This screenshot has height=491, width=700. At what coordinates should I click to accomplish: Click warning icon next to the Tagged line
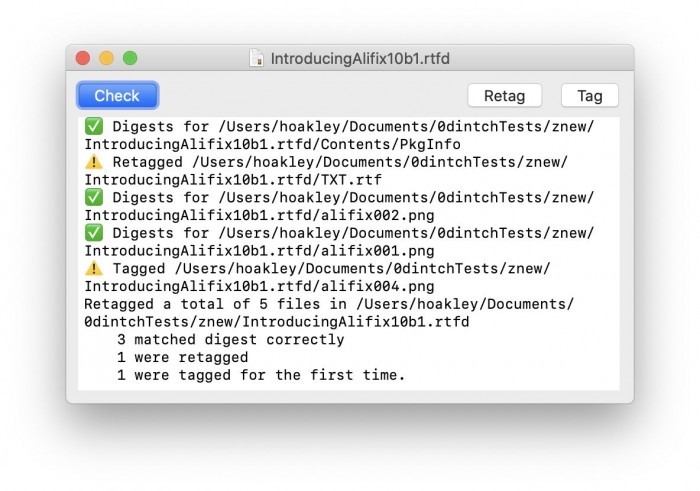[x=94, y=269]
